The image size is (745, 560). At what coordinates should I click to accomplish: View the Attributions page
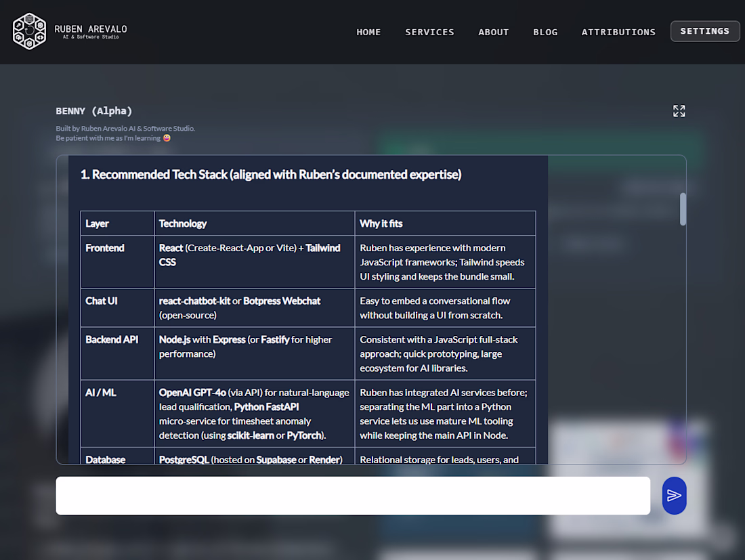(x=618, y=32)
